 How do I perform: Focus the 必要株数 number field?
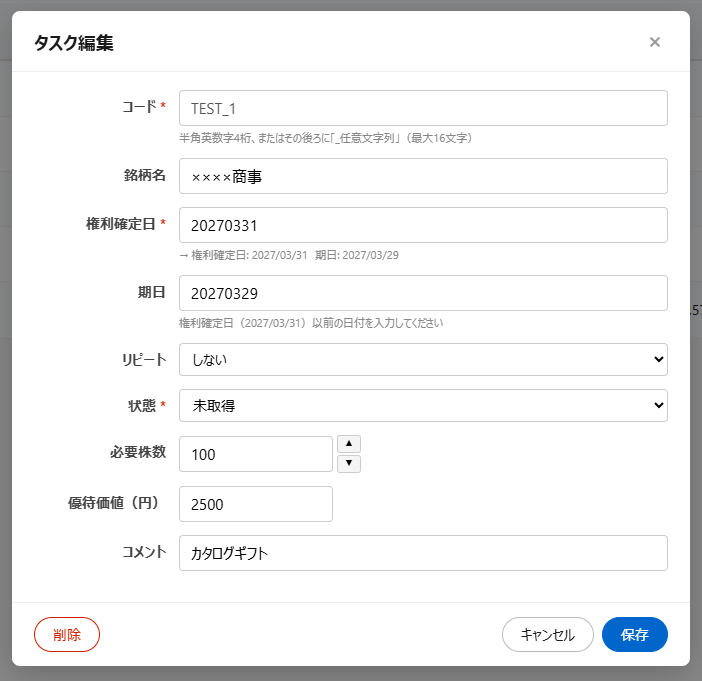coord(255,454)
